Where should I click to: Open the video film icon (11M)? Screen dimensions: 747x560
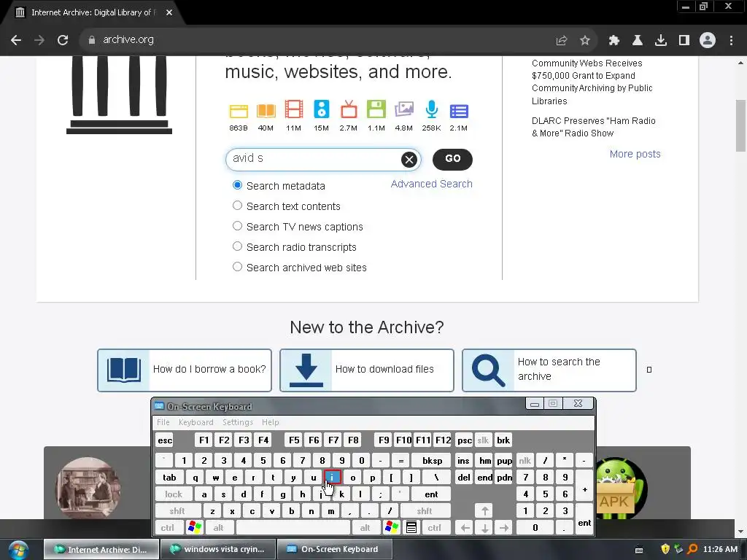point(293,109)
